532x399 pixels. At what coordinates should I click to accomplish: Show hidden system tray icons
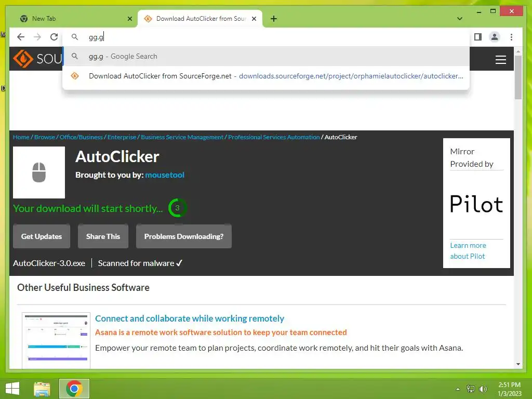tap(458, 389)
